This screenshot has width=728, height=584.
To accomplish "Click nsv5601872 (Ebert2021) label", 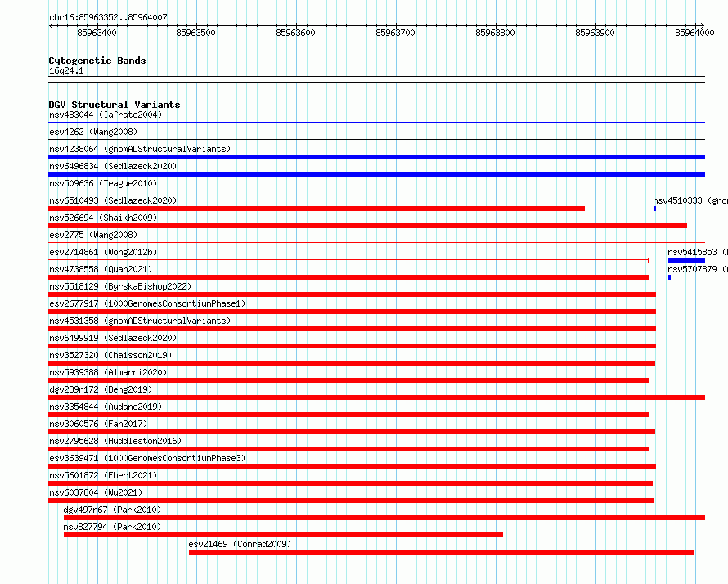I will pyautogui.click(x=103, y=475).
